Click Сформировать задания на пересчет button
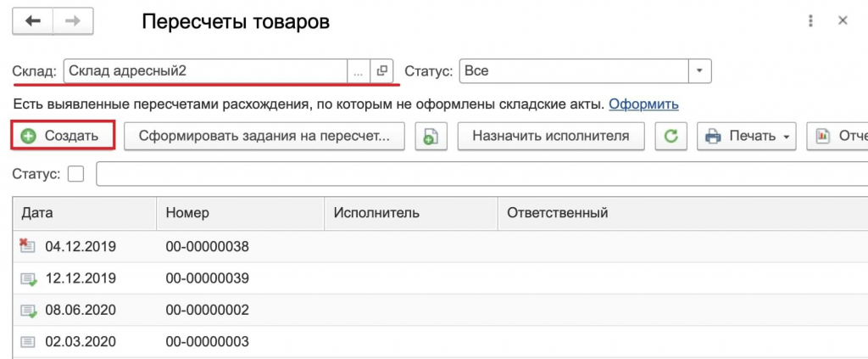868x359 pixels. click(264, 137)
